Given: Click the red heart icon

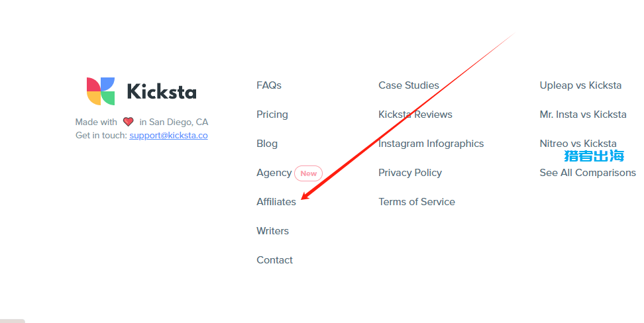Looking at the screenshot, I should point(128,122).
